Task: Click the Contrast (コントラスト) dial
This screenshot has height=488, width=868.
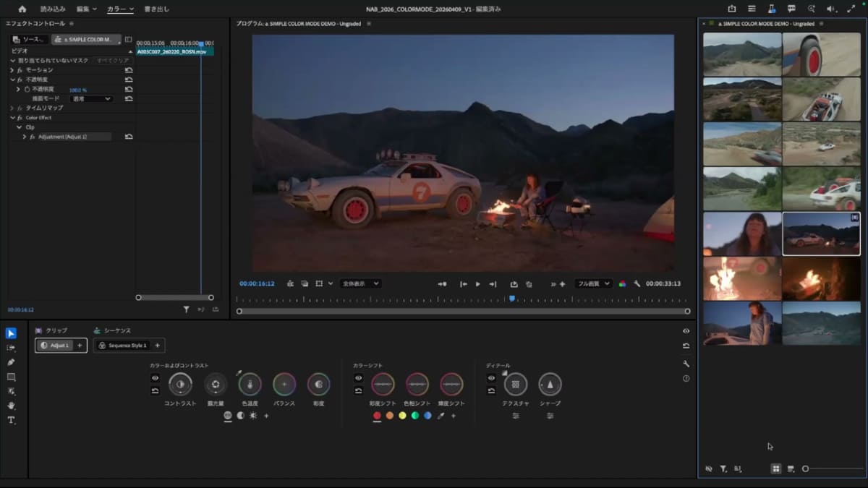Action: pyautogui.click(x=180, y=385)
